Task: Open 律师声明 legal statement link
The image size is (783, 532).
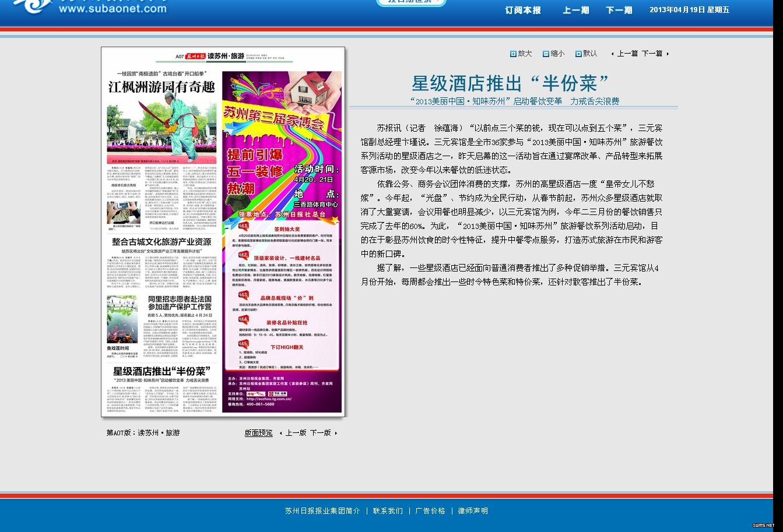Action: click(473, 511)
